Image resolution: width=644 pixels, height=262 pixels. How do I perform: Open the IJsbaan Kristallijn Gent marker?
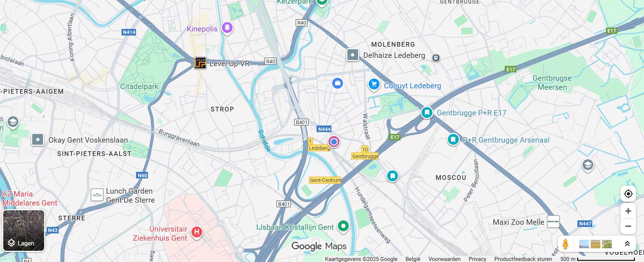point(343,226)
